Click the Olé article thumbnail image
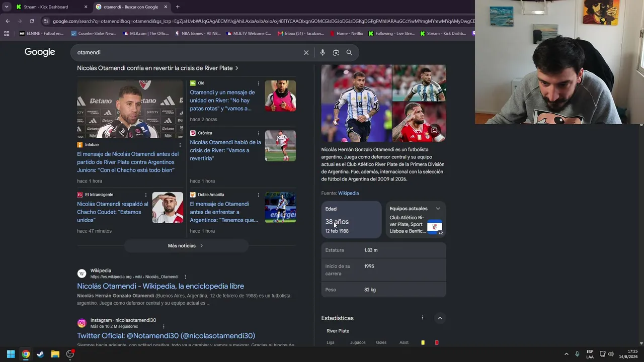The image size is (644, 362). click(280, 96)
